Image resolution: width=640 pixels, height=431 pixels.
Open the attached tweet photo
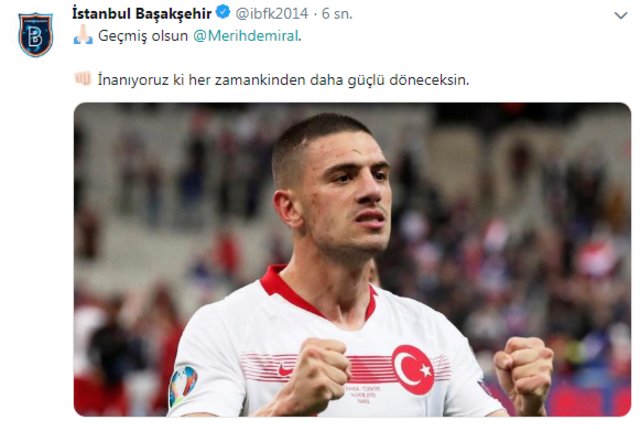(352, 260)
